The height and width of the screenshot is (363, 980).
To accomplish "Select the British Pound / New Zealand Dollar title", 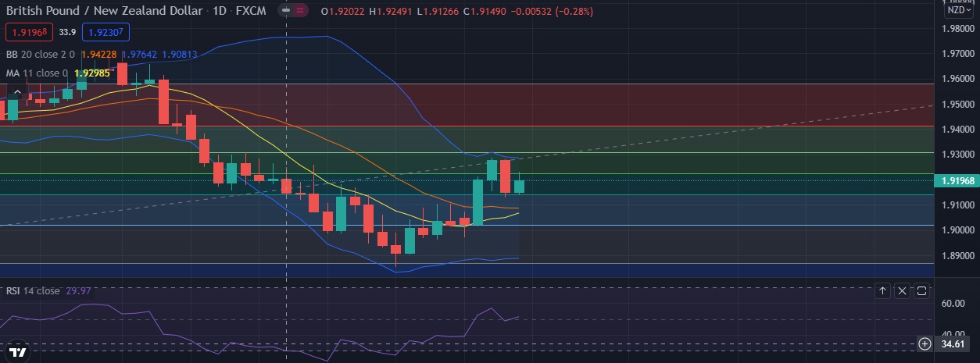I will [x=106, y=12].
